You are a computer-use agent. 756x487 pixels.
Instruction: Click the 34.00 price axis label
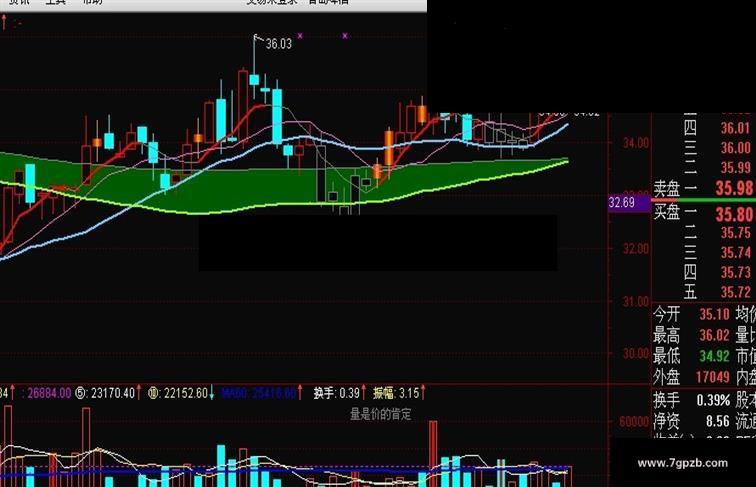pyautogui.click(x=636, y=143)
